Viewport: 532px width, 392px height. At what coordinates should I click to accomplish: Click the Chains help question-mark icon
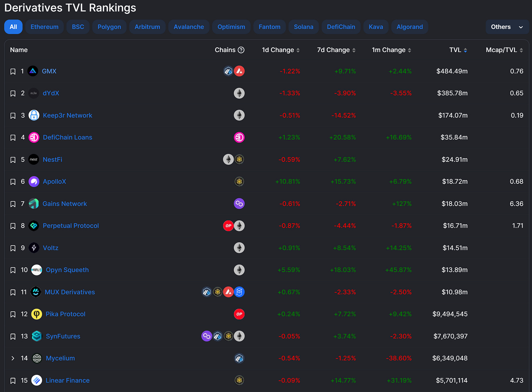pyautogui.click(x=241, y=50)
